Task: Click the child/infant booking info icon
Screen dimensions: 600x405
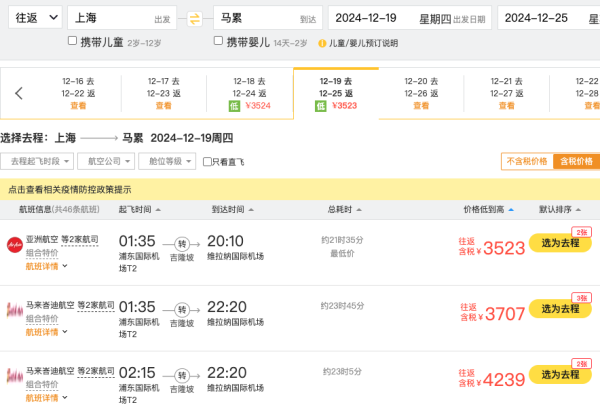Action: (322, 43)
